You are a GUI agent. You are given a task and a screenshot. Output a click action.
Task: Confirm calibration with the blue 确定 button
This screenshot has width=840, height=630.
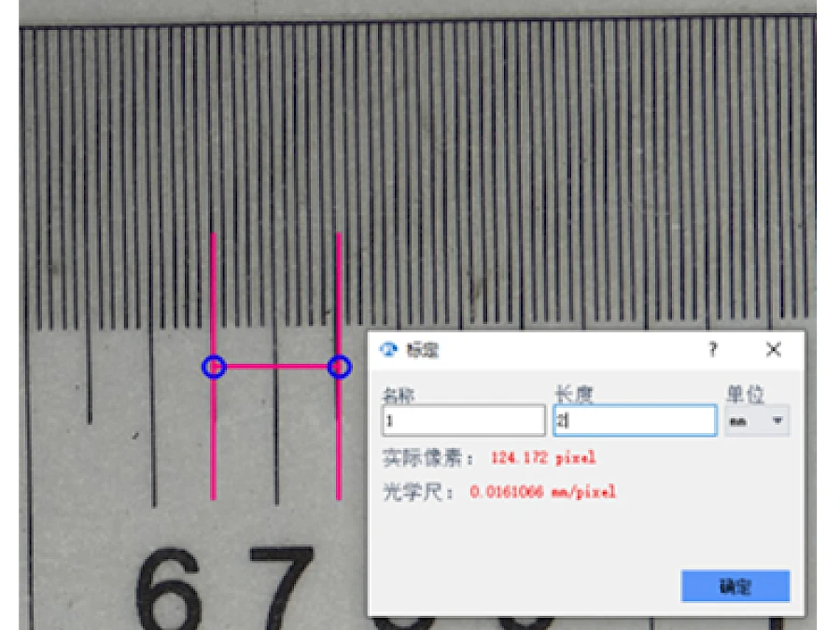[735, 586]
